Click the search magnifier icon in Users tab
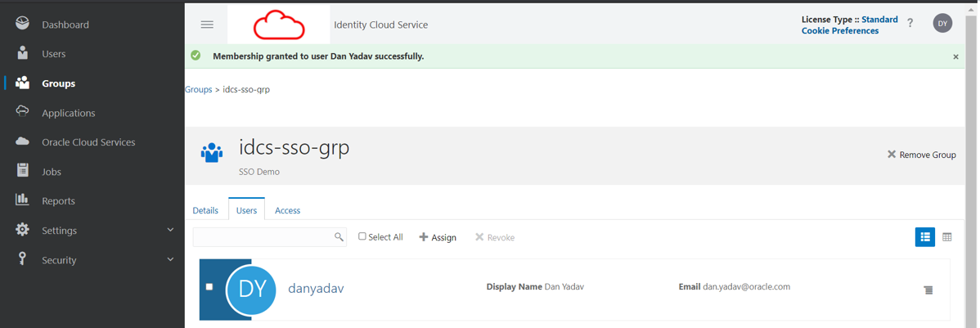 coord(339,236)
